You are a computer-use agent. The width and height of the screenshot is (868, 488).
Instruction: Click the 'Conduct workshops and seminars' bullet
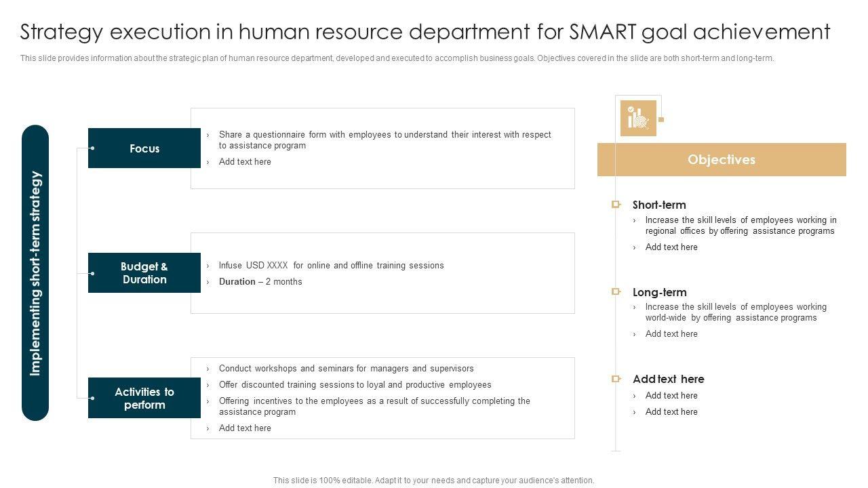point(346,369)
